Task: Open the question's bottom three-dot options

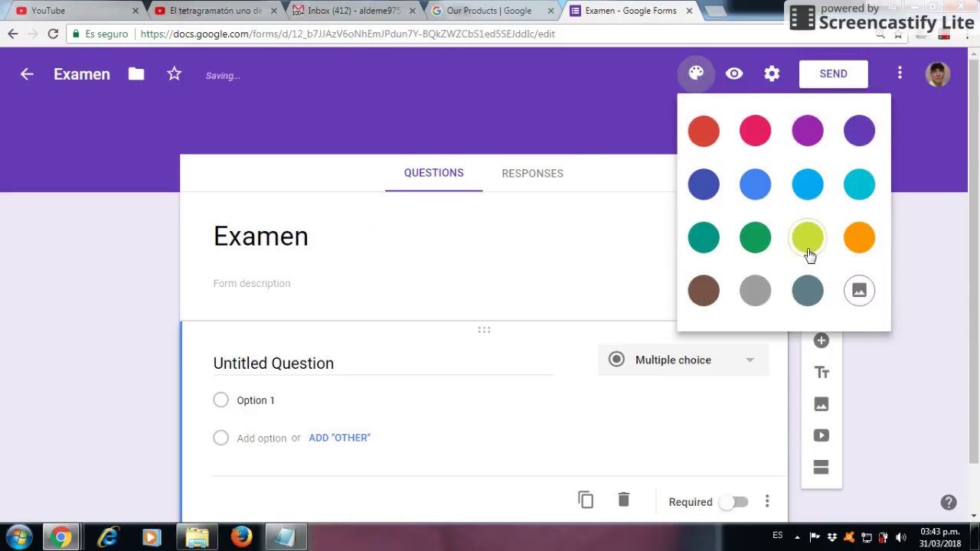Action: (766, 501)
